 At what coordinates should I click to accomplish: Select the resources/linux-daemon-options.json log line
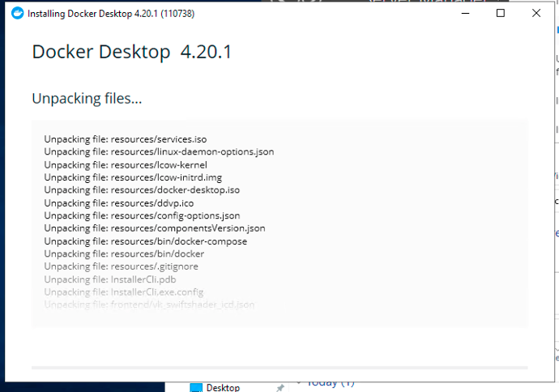pos(159,151)
